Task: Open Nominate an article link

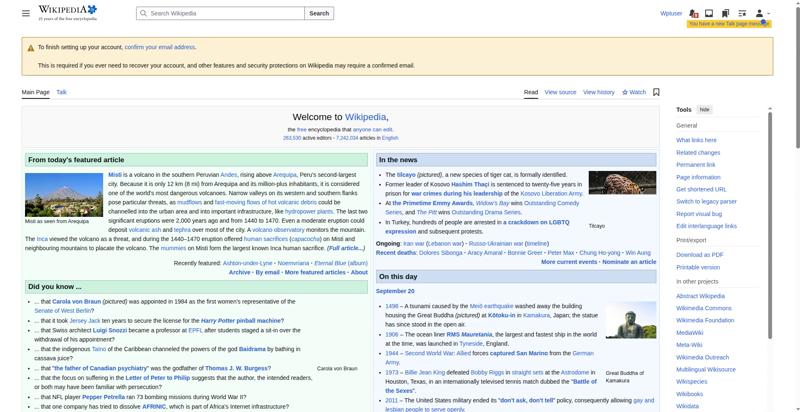Action: click(629, 262)
